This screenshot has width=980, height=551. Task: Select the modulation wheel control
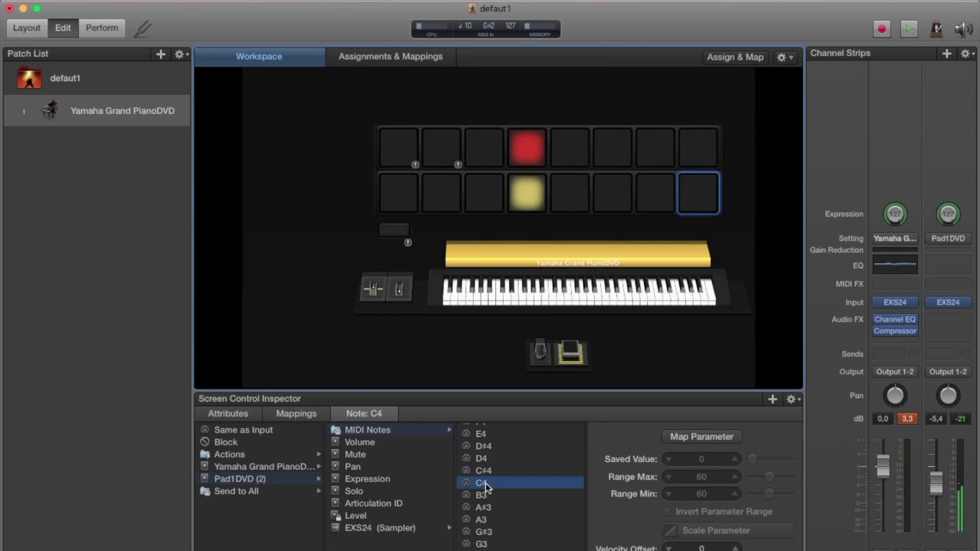[x=398, y=289]
